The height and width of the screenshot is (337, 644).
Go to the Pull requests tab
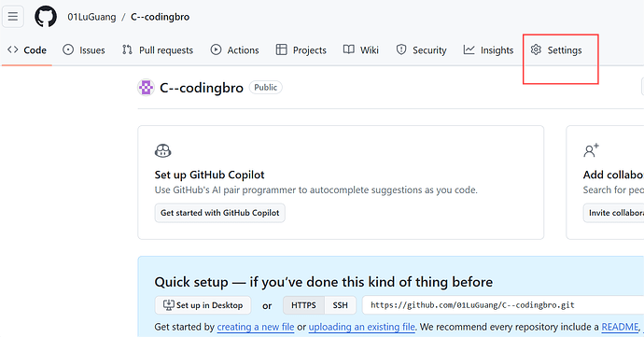pyautogui.click(x=158, y=50)
